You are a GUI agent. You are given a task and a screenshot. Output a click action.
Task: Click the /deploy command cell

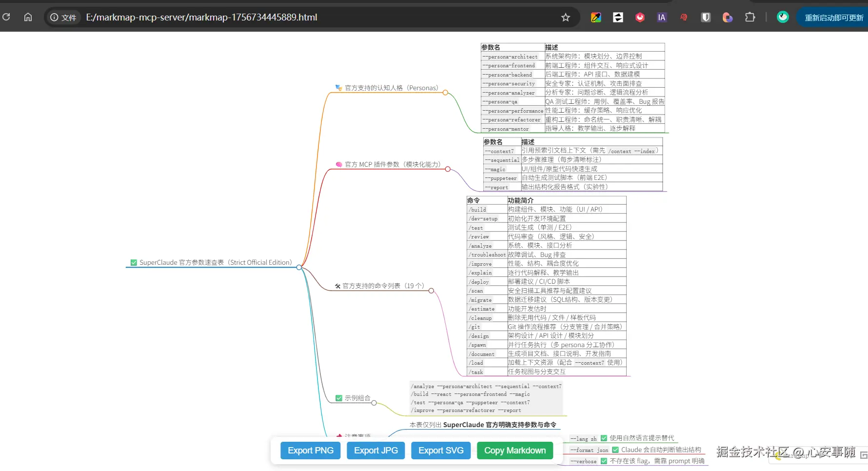click(487, 282)
